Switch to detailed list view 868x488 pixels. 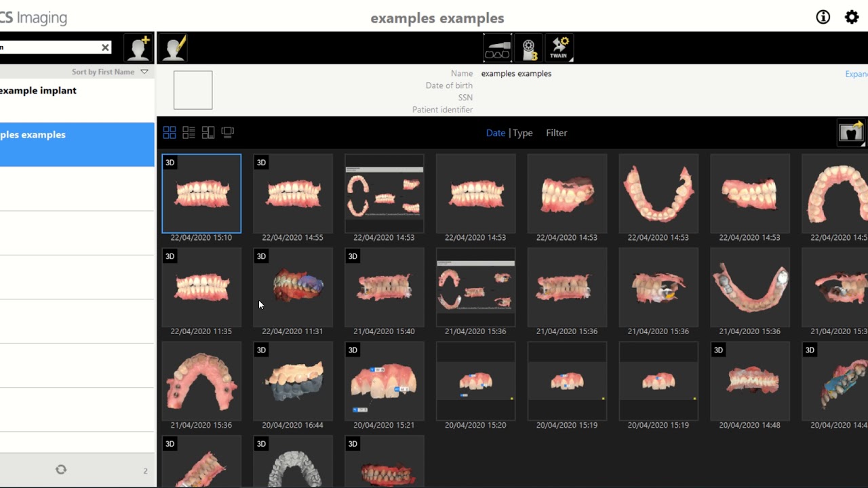189,133
